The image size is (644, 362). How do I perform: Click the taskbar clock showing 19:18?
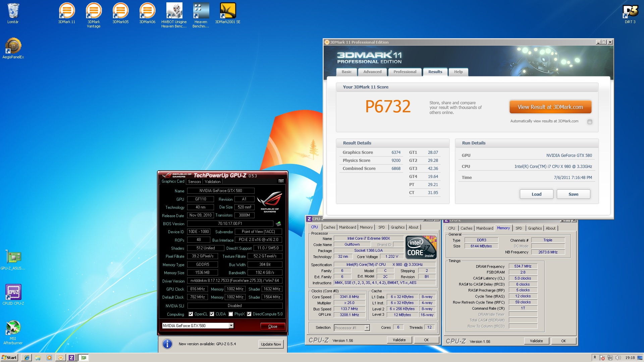pos(630,358)
